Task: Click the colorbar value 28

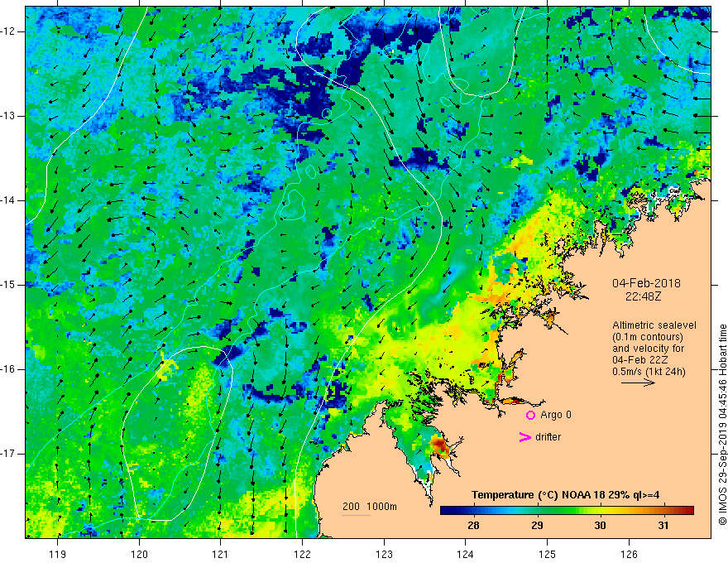Action: [x=473, y=526]
